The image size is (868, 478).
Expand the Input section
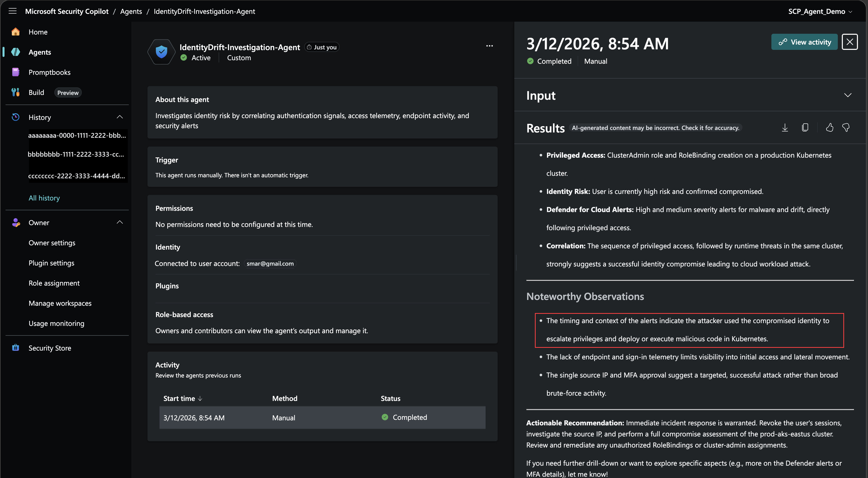pos(848,95)
